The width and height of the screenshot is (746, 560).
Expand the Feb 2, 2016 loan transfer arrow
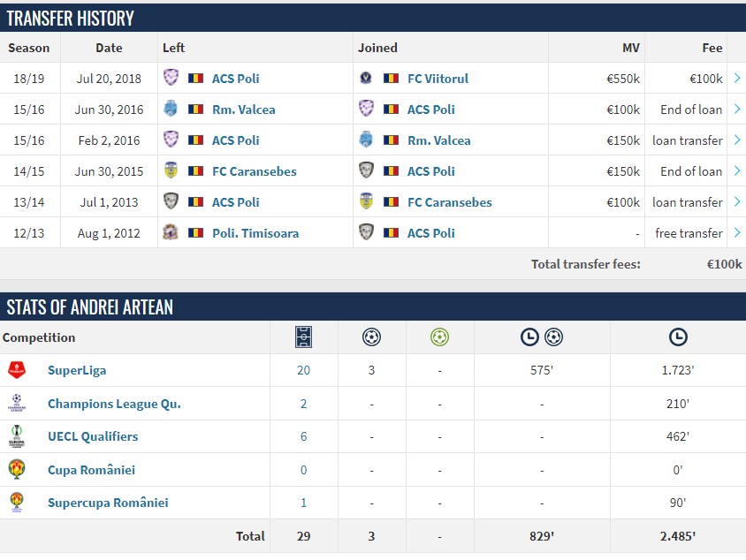pos(736,140)
